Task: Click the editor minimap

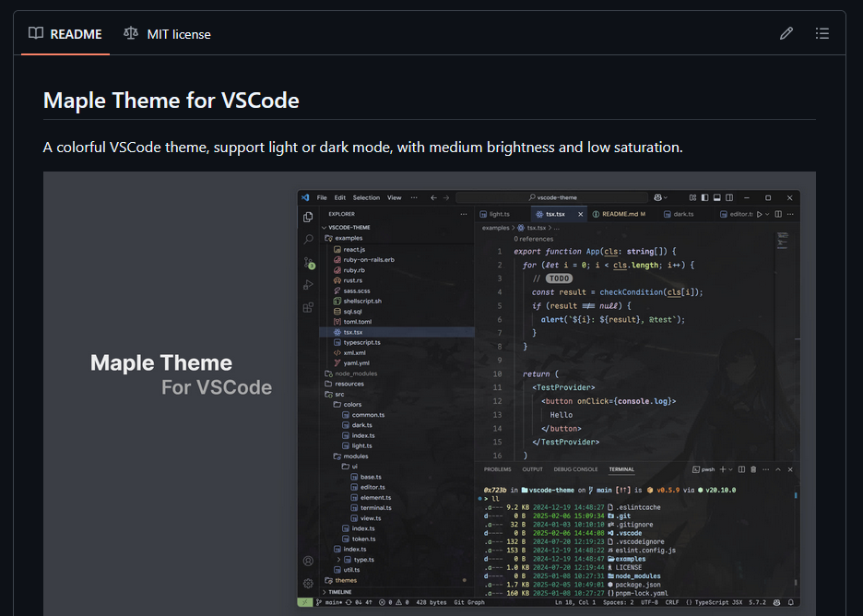Action: (x=783, y=243)
